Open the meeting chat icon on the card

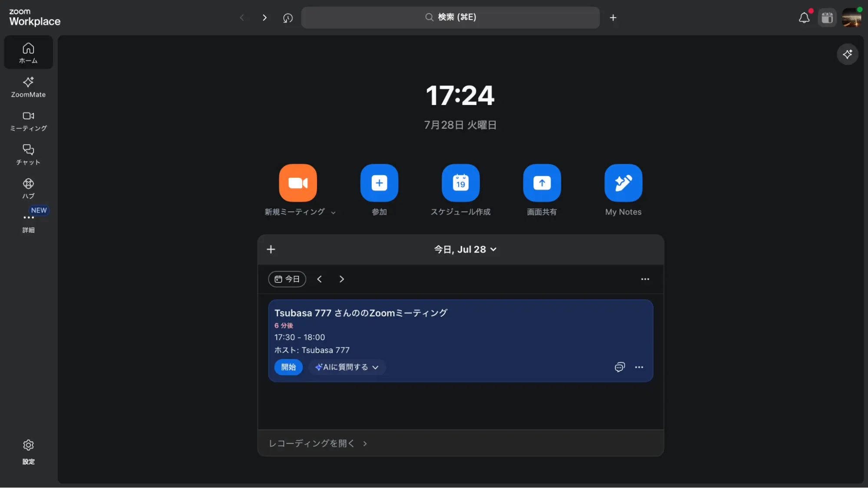[x=620, y=367]
